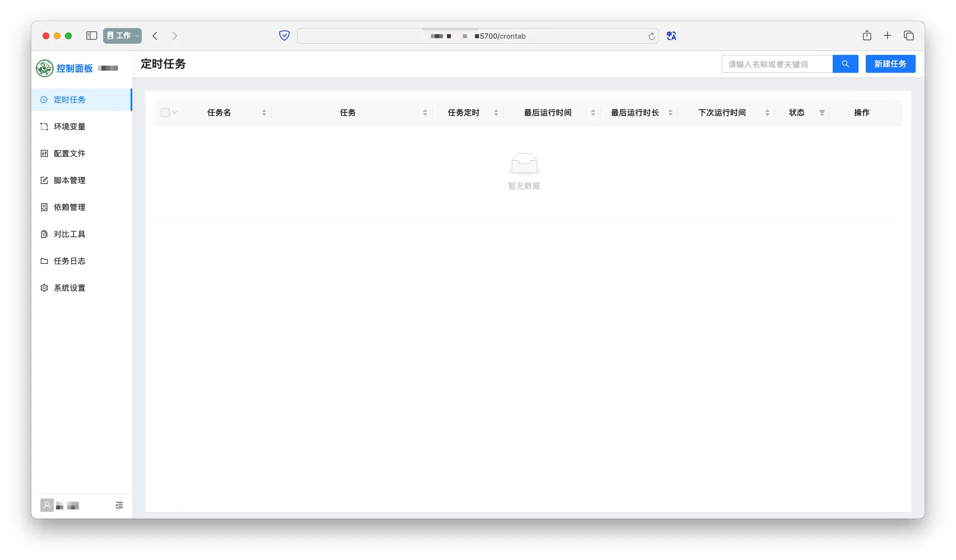Focus the task name search input field
Image resolution: width=956 pixels, height=560 pixels.
[777, 64]
